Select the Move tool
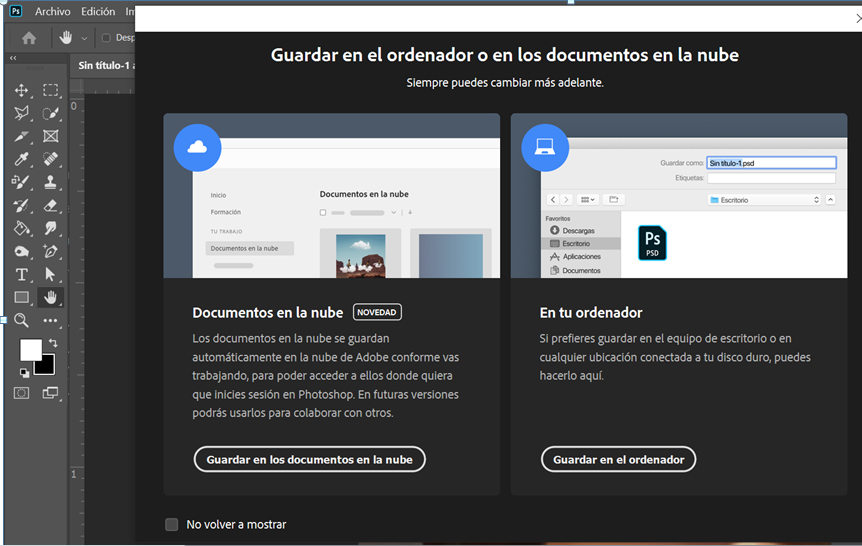 pos(21,90)
